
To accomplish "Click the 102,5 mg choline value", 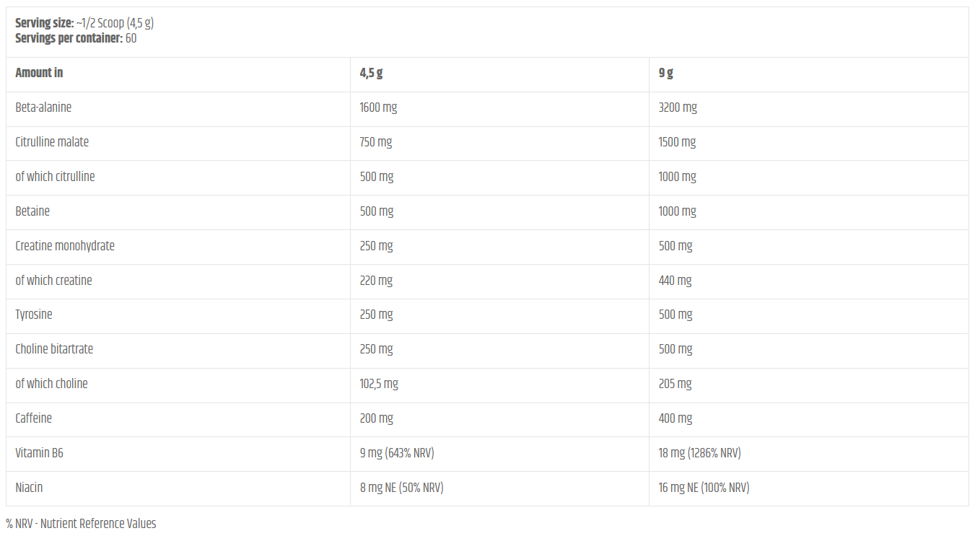I will click(379, 384).
